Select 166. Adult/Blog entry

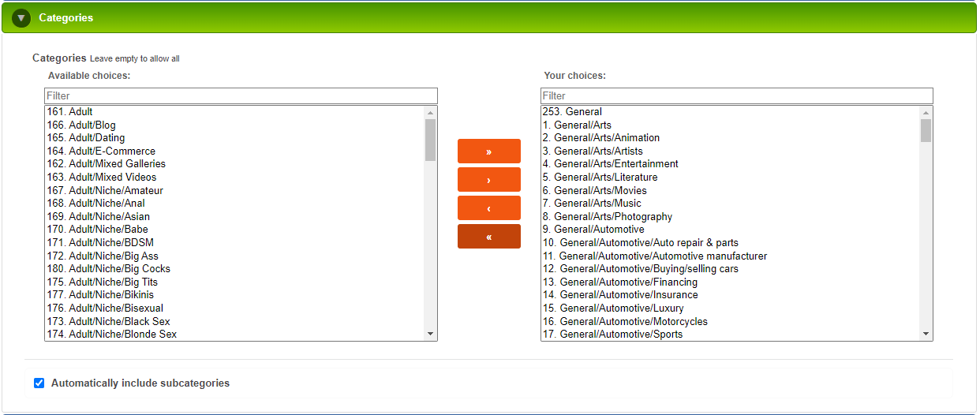pos(234,125)
